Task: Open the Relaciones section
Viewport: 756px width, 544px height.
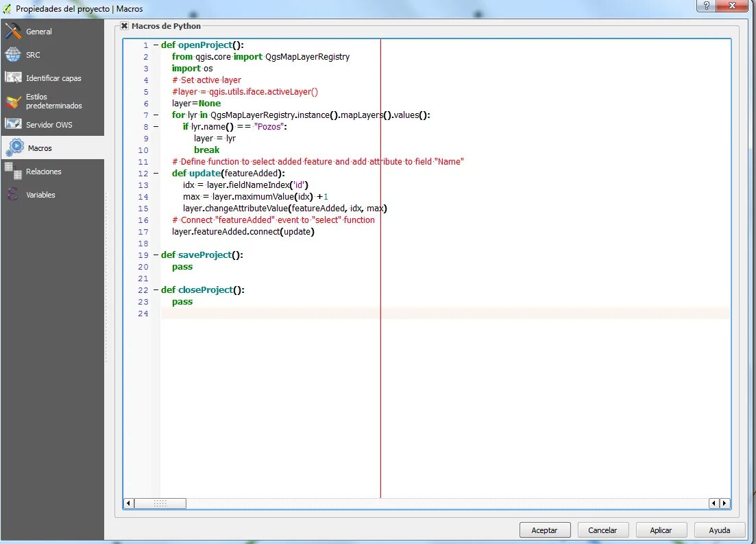Action: pos(43,172)
